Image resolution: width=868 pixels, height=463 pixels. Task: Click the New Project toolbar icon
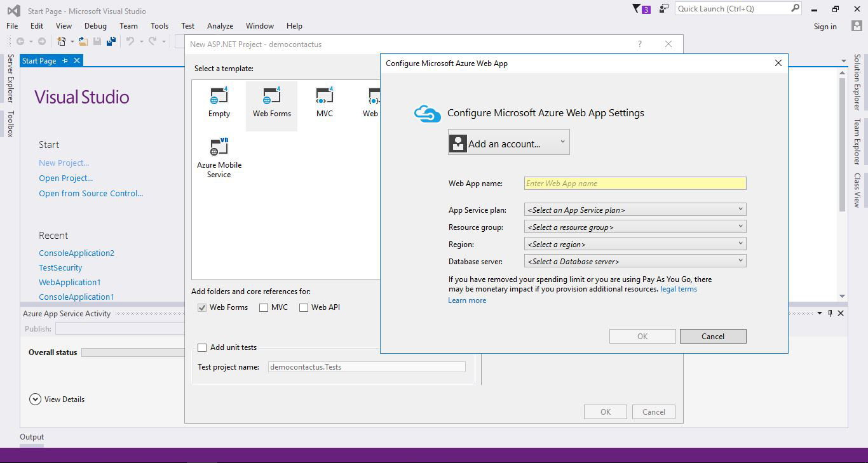click(x=62, y=41)
